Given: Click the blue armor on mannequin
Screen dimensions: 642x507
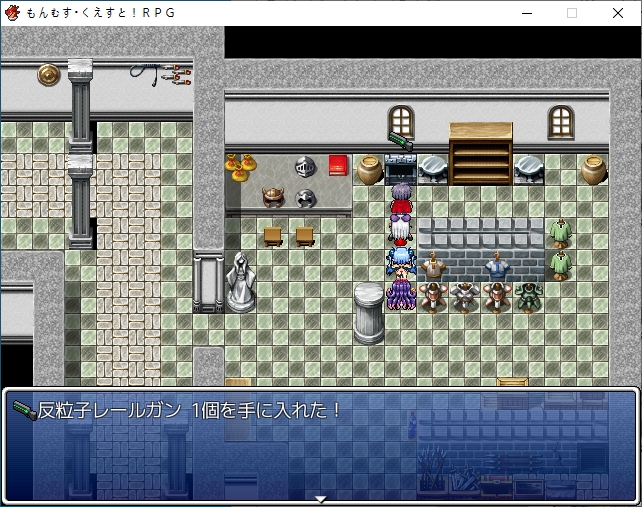Looking at the screenshot, I should tap(497, 266).
